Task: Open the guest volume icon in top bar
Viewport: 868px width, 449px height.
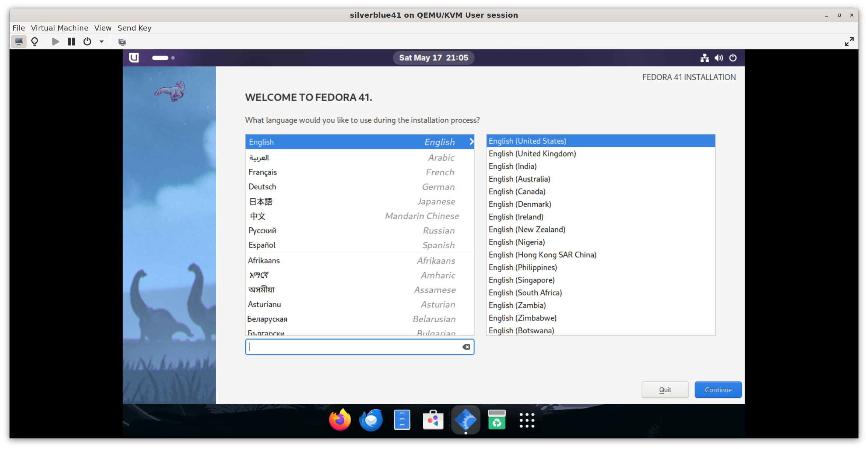Action: 718,58
